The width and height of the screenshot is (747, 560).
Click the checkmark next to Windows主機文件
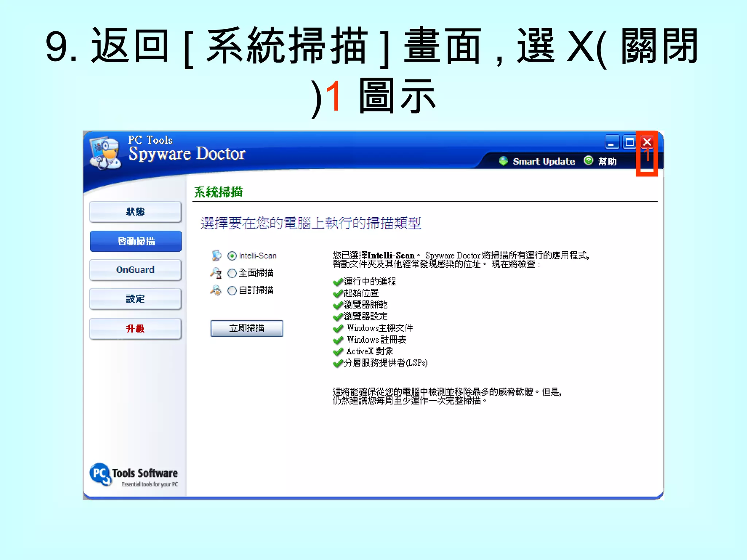tap(338, 328)
